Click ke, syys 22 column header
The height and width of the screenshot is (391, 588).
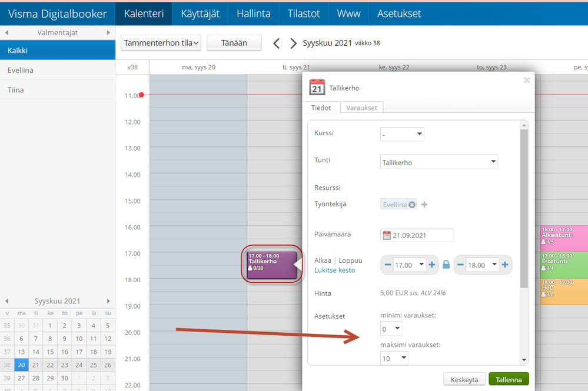point(394,67)
